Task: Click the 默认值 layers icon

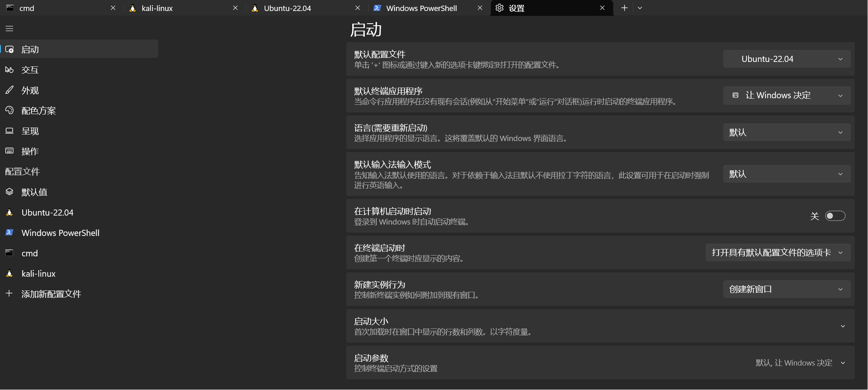Action: [9, 192]
